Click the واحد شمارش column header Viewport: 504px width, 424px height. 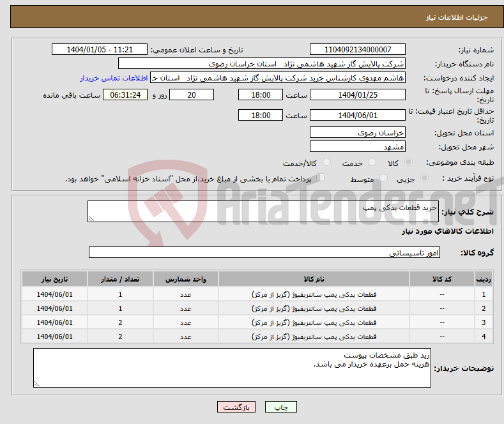coord(186,279)
